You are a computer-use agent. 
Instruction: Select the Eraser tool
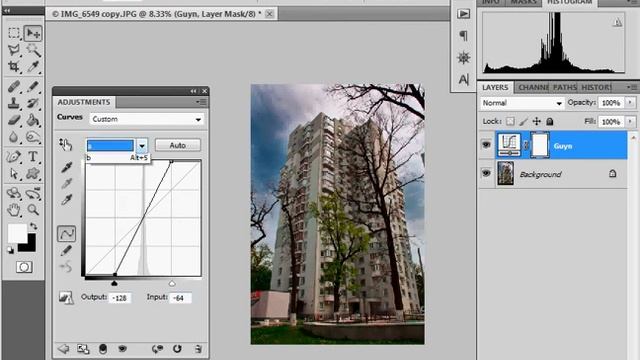click(14, 120)
